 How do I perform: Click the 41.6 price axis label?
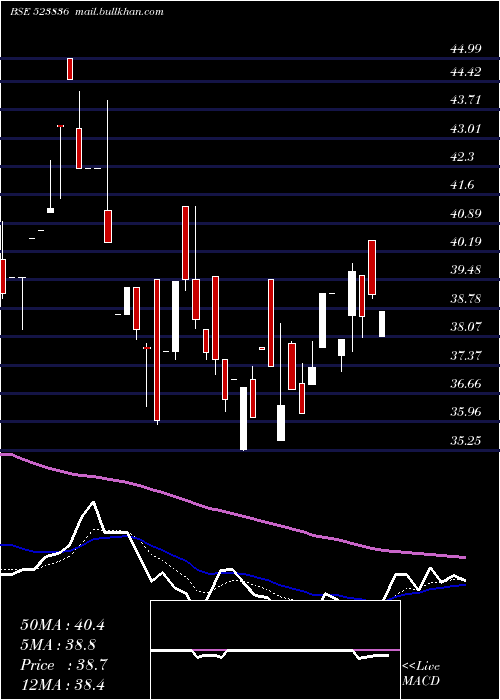pyautogui.click(x=463, y=185)
